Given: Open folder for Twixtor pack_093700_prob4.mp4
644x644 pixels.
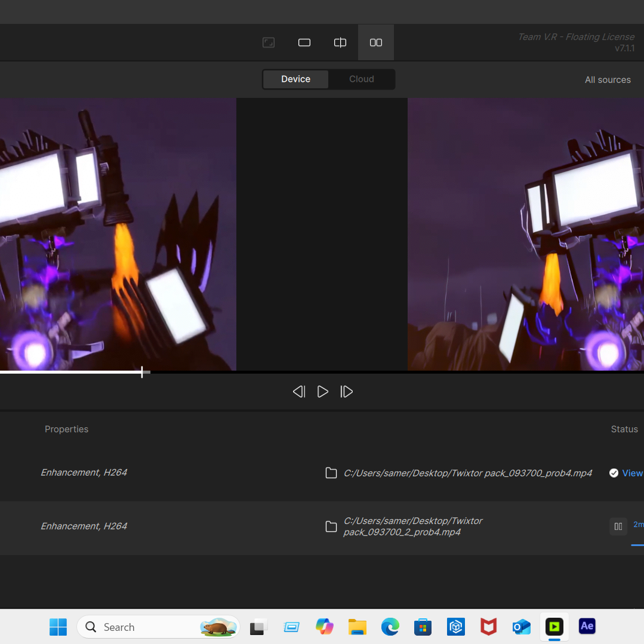Looking at the screenshot, I should [331, 473].
